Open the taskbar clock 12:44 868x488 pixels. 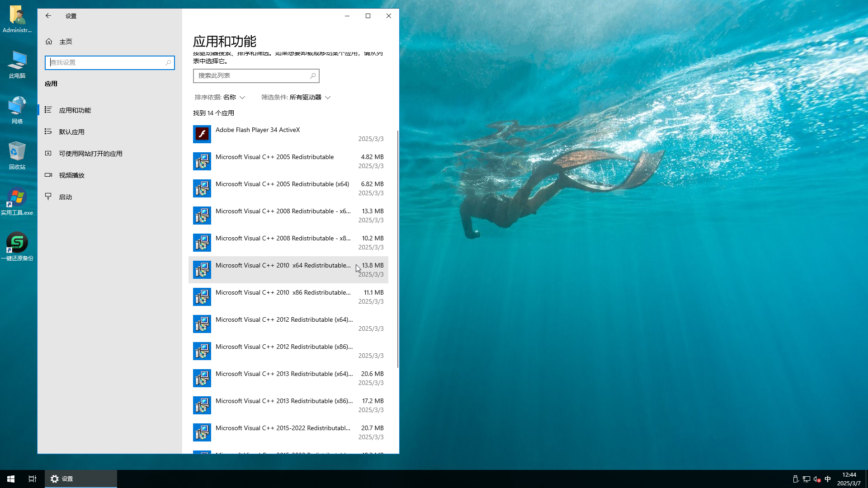coord(849,479)
